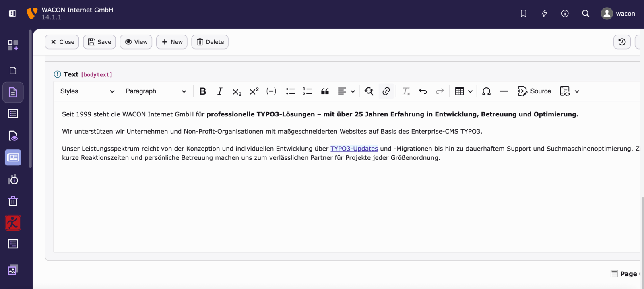Insert a bulleted list
Image resolution: width=644 pixels, height=289 pixels.
pos(290,91)
